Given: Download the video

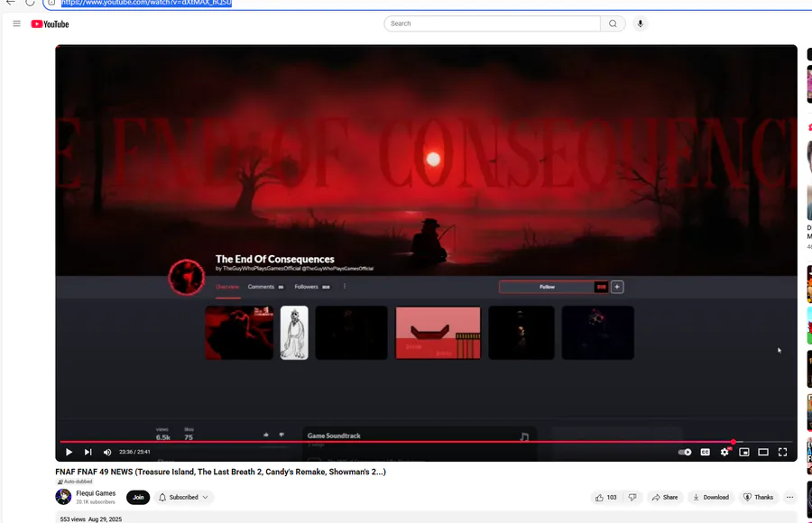Looking at the screenshot, I should click(711, 497).
